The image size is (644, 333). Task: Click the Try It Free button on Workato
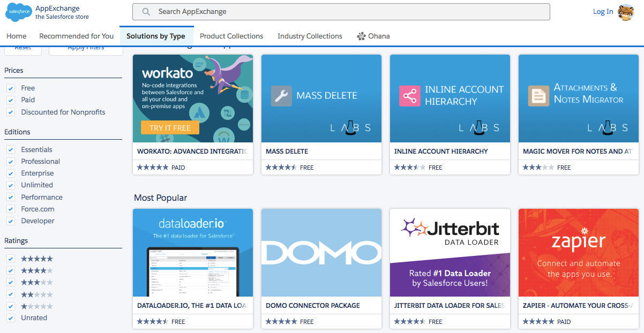[x=170, y=128]
